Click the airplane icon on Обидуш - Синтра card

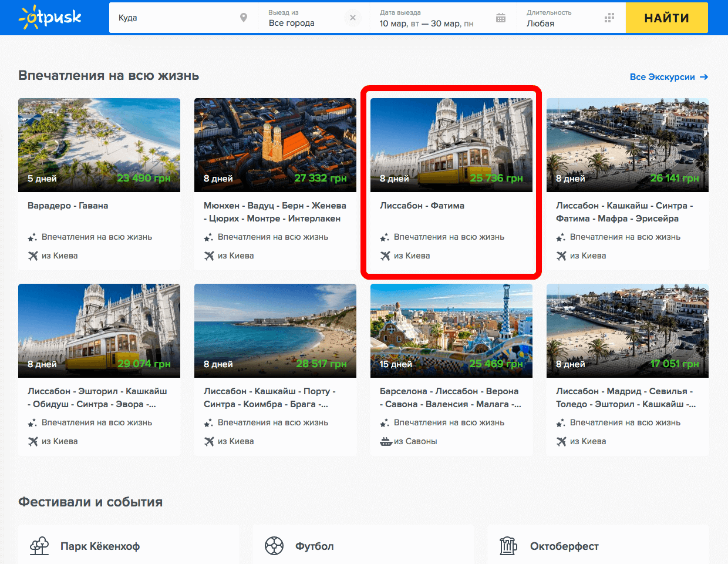click(x=33, y=441)
